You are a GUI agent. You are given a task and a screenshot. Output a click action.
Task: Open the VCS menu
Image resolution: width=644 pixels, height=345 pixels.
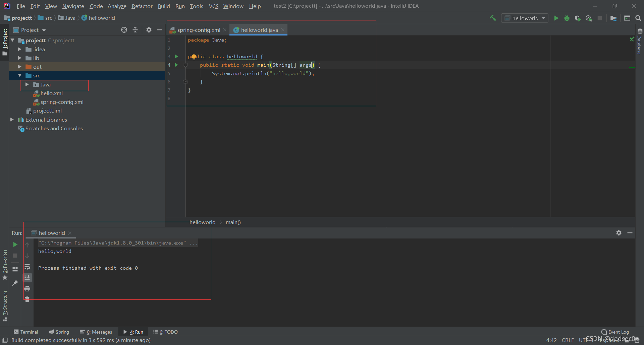213,6
